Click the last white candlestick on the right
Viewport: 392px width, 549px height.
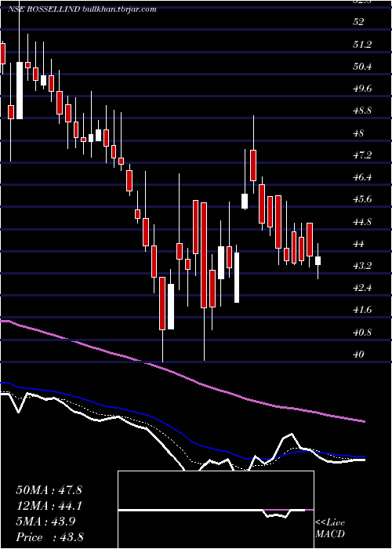tap(318, 261)
